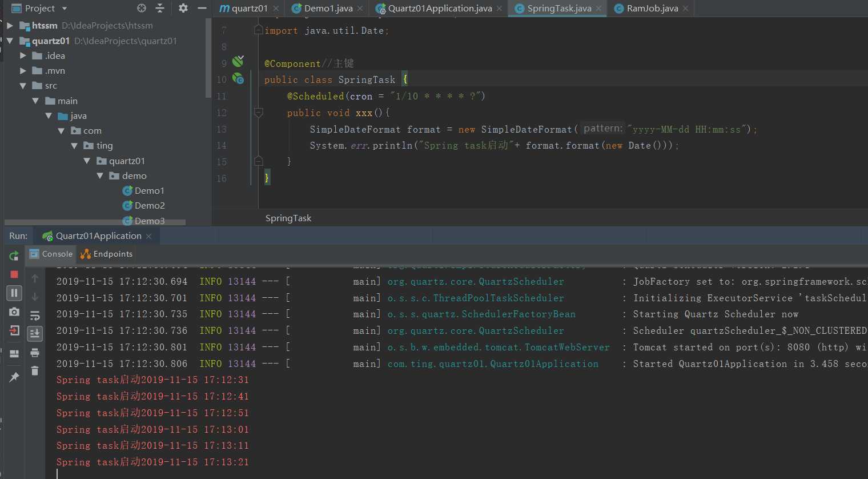
Task: Clear the console with trash icon
Action: (x=35, y=371)
